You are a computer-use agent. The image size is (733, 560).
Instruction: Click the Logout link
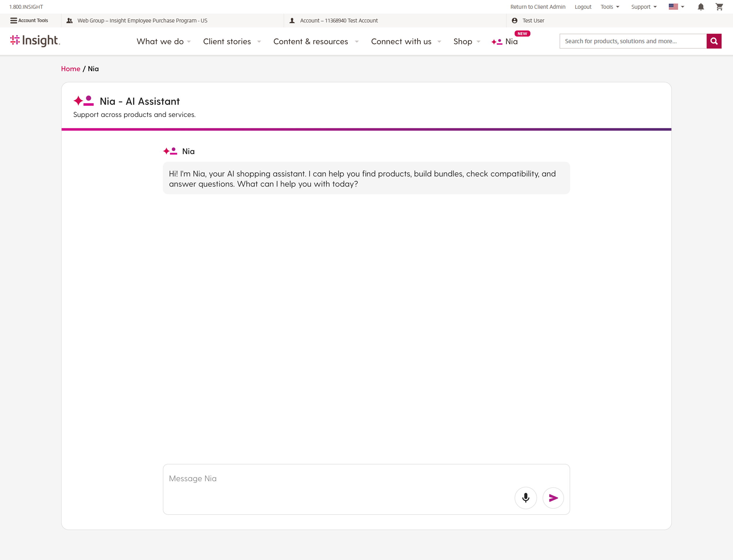[x=583, y=7]
